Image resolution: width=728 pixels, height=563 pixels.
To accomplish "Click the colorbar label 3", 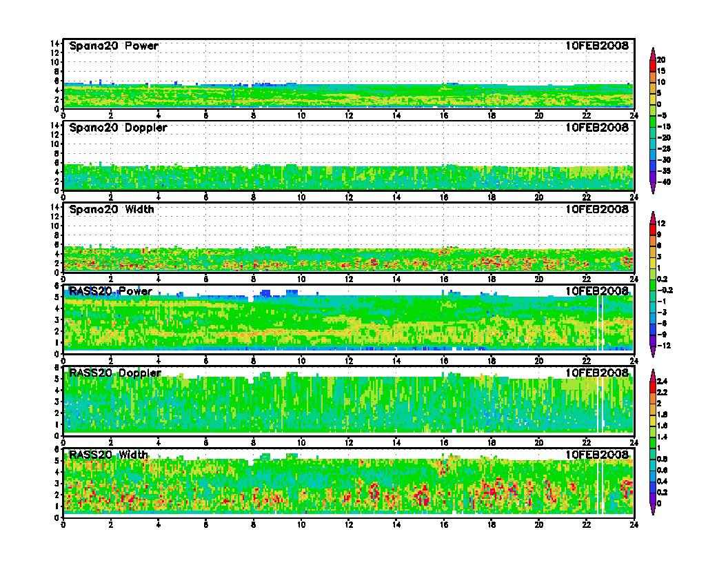I will point(659,257).
